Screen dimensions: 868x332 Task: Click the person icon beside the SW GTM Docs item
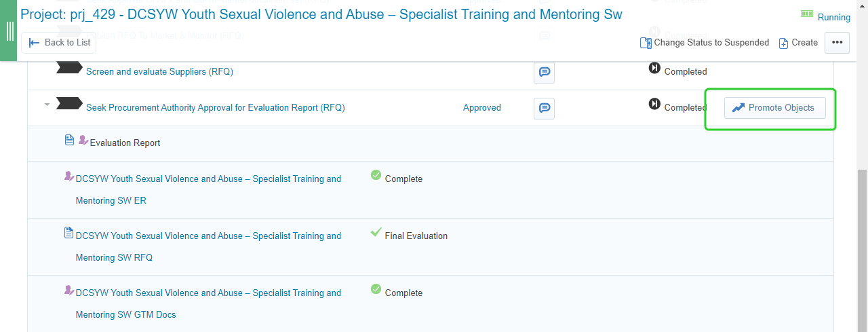[x=68, y=290]
